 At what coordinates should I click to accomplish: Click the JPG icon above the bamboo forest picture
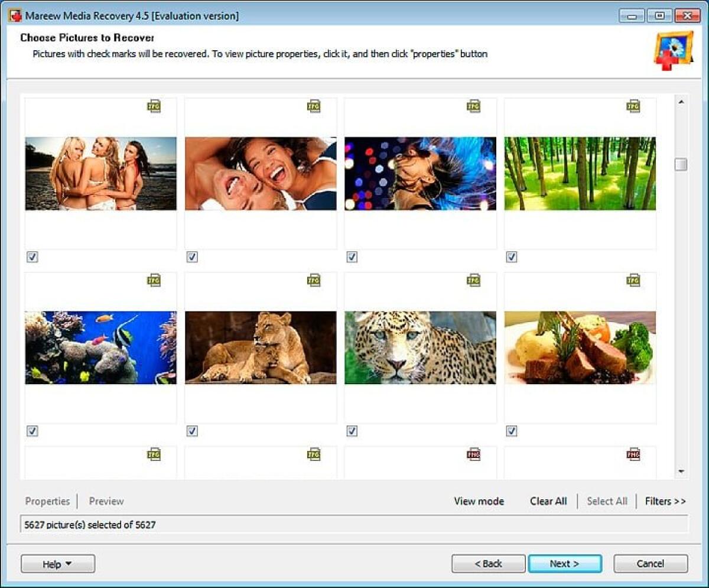point(633,106)
